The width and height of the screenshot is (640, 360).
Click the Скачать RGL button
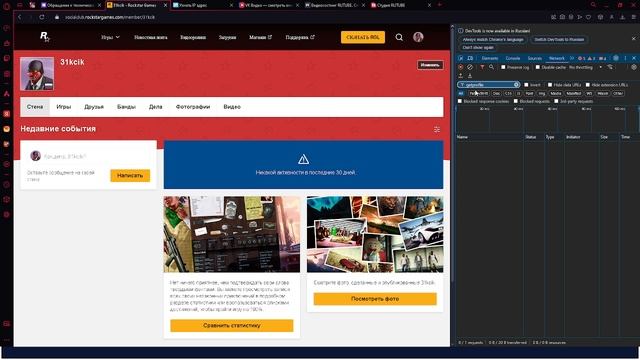[363, 37]
